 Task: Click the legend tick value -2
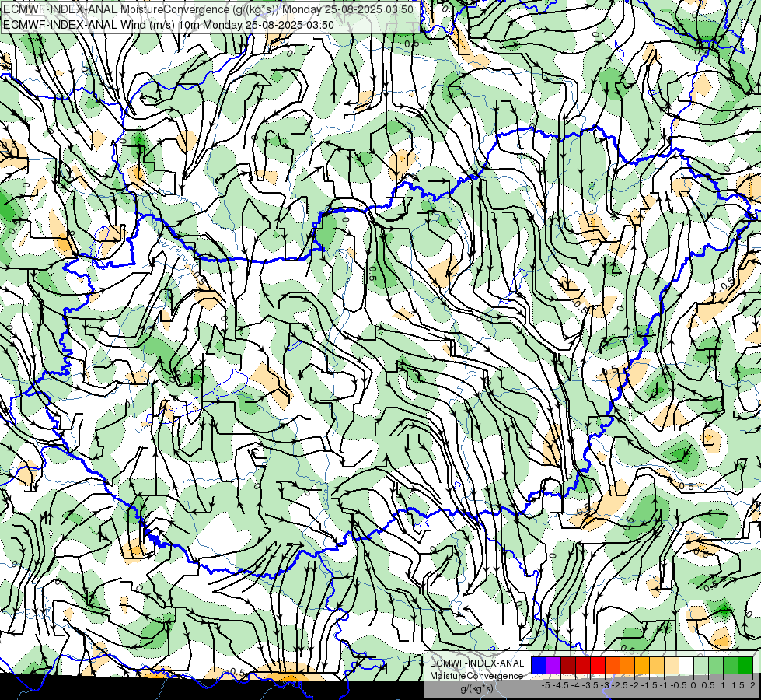(x=635, y=685)
